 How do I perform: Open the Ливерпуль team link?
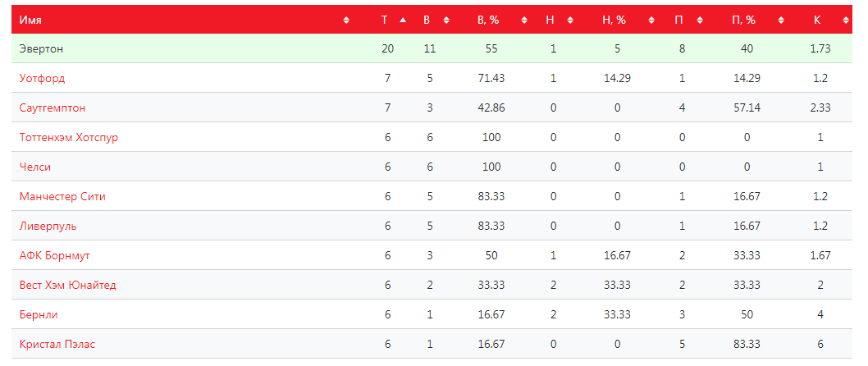click(x=48, y=226)
